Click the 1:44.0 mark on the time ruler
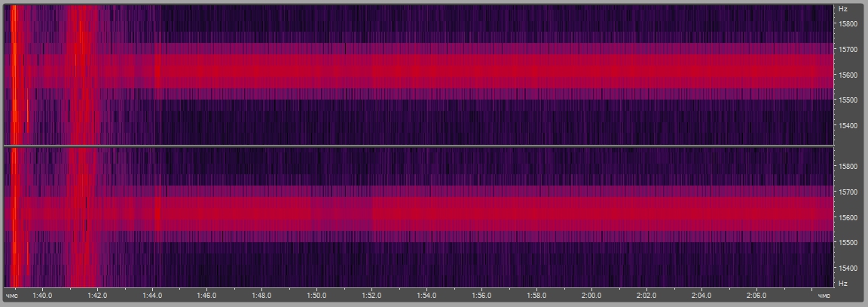Image resolution: width=868 pixels, height=307 pixels. pos(151,296)
